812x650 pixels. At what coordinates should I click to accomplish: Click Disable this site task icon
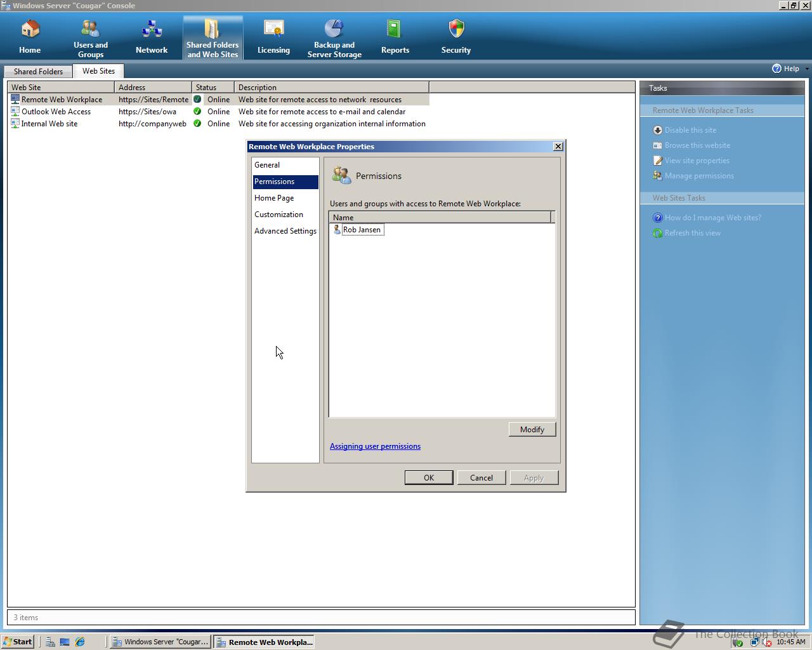coord(658,130)
